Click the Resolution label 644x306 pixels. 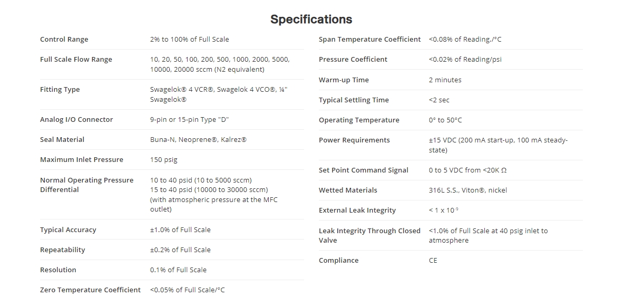58,270
